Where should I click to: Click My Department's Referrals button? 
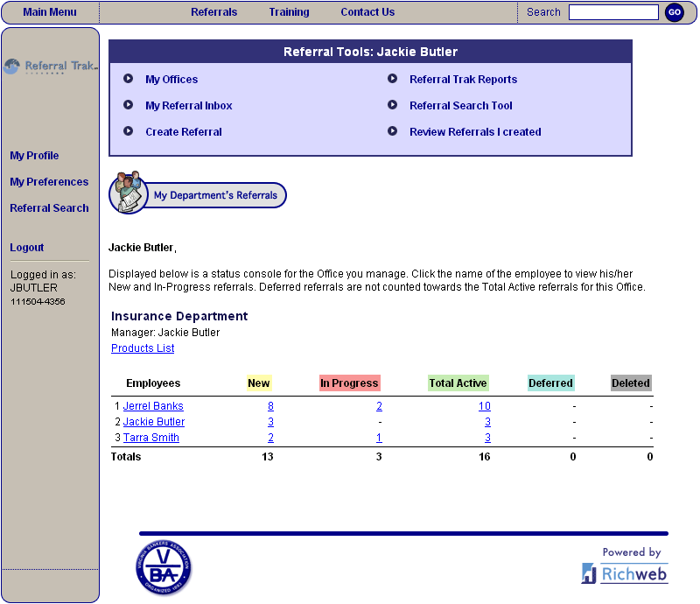tap(215, 195)
